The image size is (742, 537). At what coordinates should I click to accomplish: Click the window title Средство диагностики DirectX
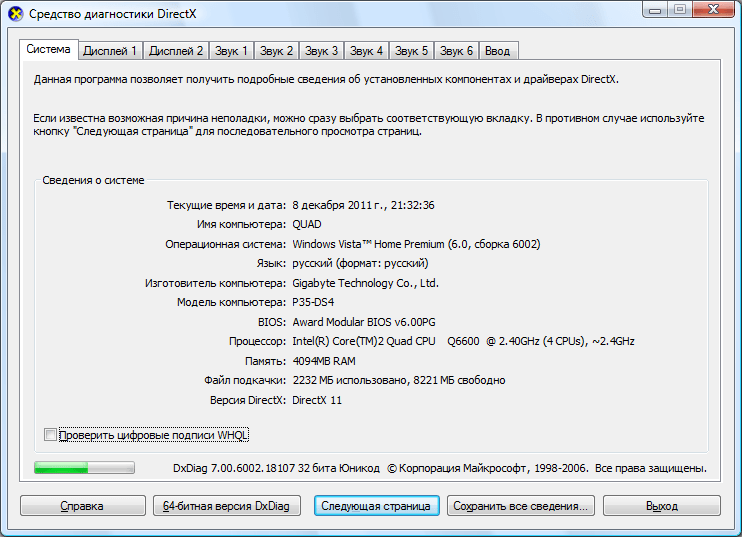113,14
